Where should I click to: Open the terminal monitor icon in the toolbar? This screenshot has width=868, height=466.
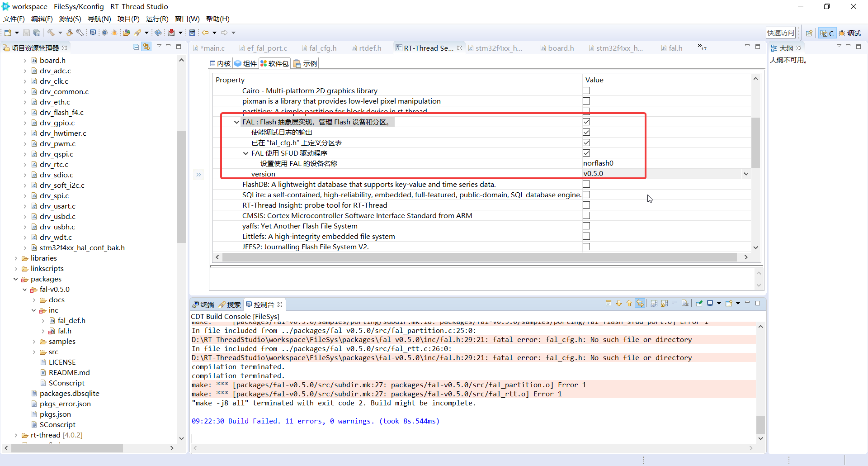pyautogui.click(x=93, y=33)
